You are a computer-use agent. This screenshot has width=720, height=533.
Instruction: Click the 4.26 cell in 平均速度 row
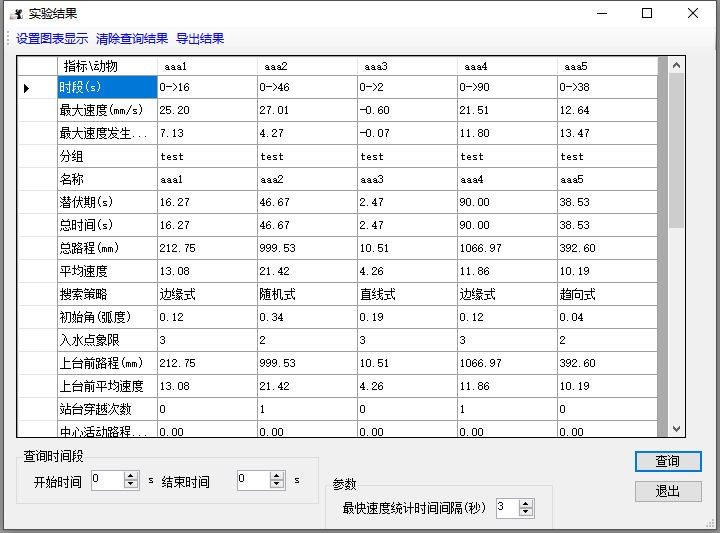click(407, 271)
